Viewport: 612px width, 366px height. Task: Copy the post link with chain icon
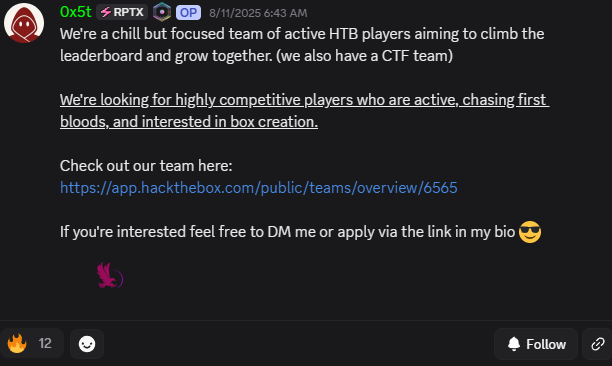[597, 344]
